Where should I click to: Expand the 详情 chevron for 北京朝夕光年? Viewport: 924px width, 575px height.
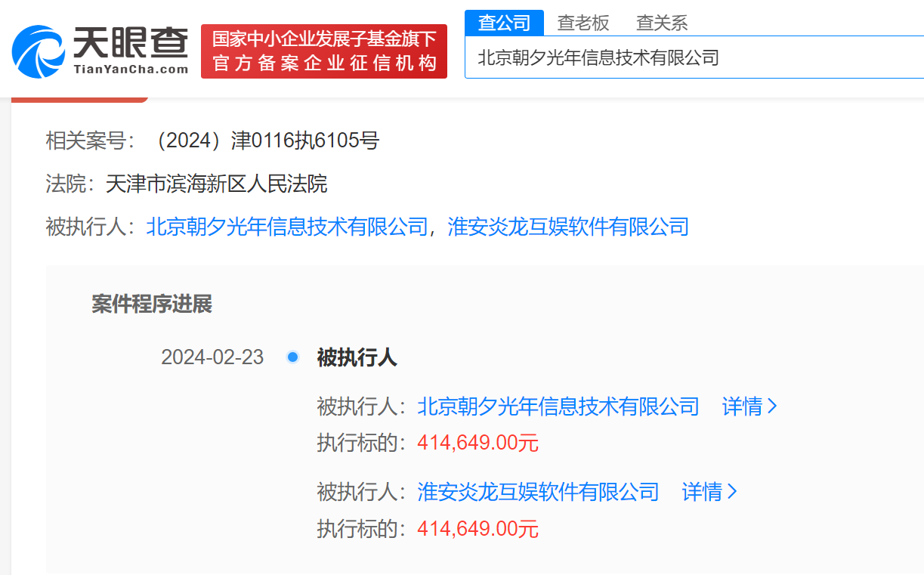point(749,407)
